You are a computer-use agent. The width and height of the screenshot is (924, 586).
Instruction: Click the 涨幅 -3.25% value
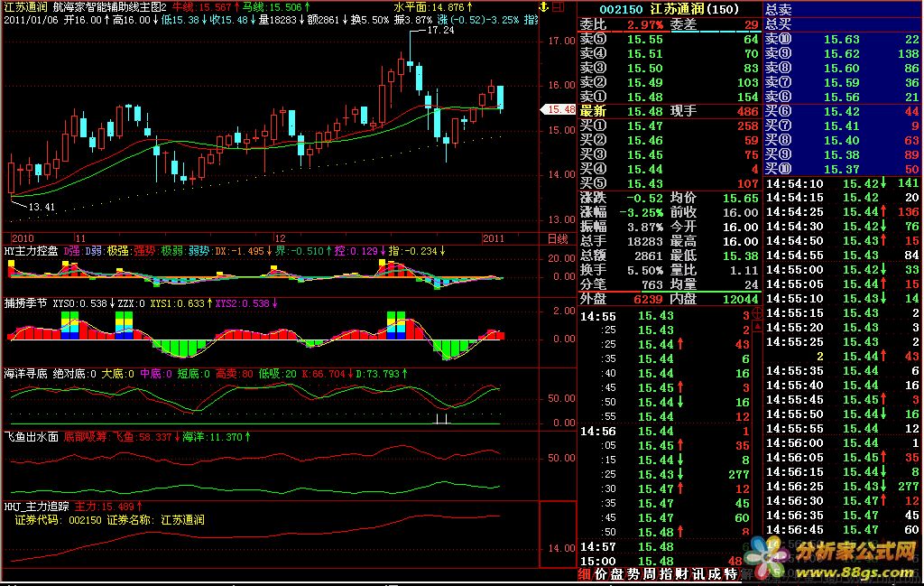point(642,213)
